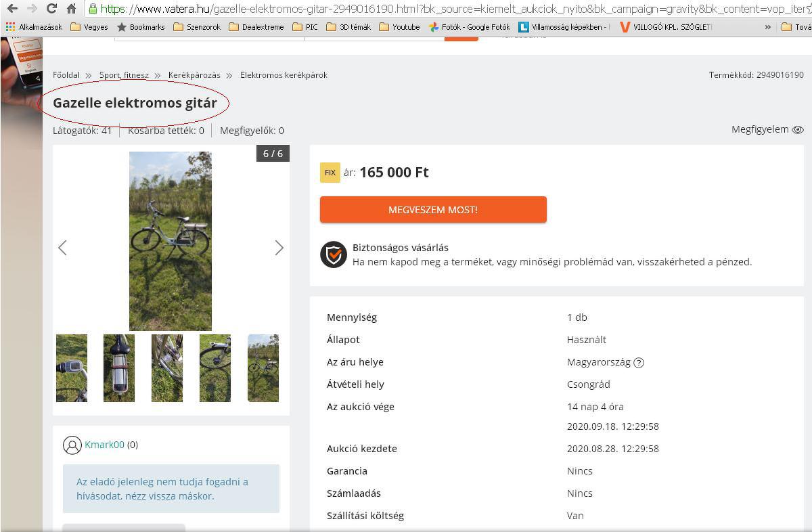Image resolution: width=812 pixels, height=532 pixels.
Task: Show previous photo with left arrow
Action: coord(62,248)
